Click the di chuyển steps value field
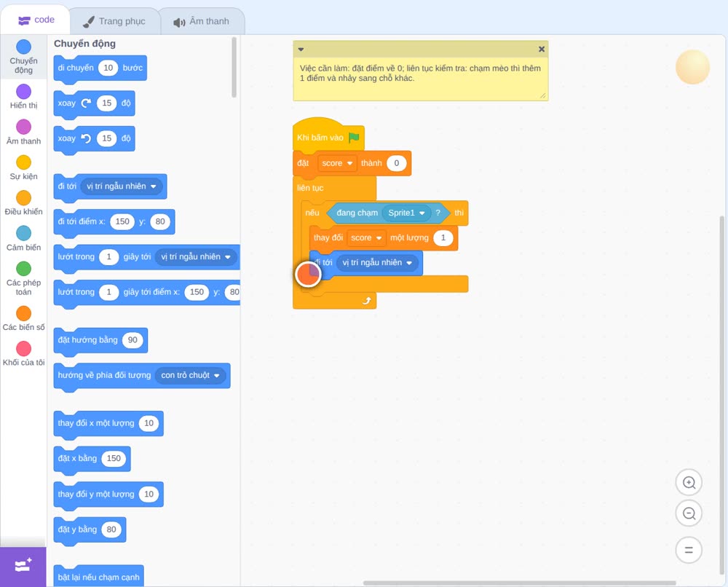Viewport: 728px width, 587px height. tap(108, 68)
